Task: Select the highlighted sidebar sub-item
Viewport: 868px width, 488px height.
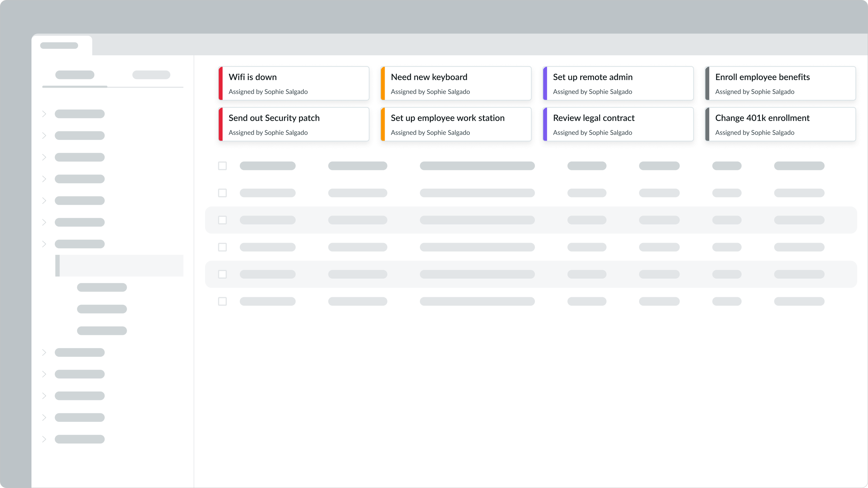Action: 120,266
